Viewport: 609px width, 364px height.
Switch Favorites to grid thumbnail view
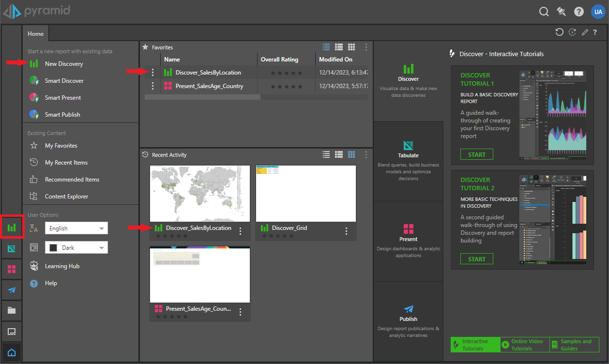pyautogui.click(x=351, y=47)
